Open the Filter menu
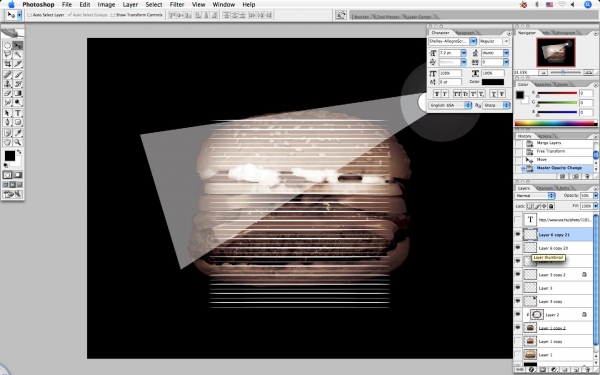 [177, 5]
